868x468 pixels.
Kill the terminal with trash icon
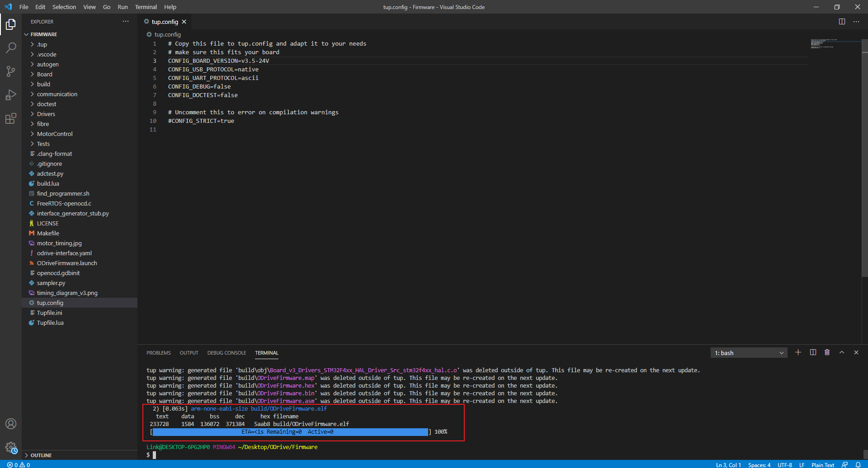827,352
